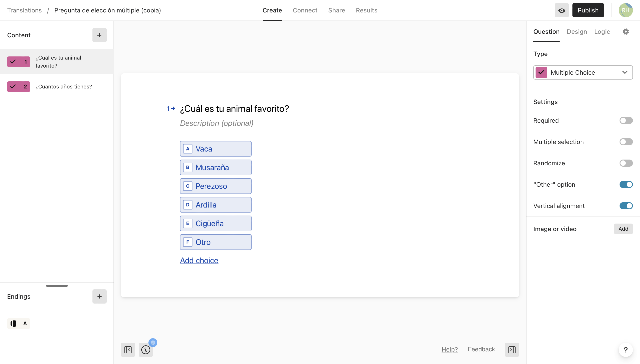
Task: Disable the Vertical alignment toggle
Action: point(626,206)
